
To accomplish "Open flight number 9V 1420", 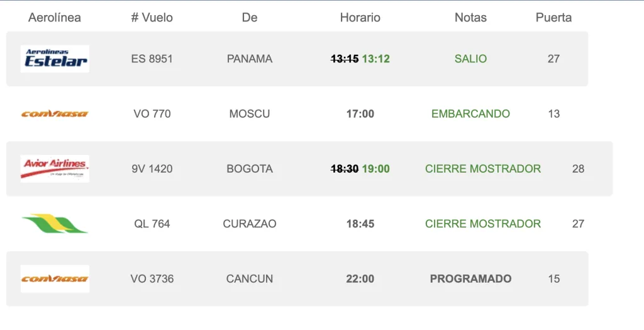I will pos(152,169).
